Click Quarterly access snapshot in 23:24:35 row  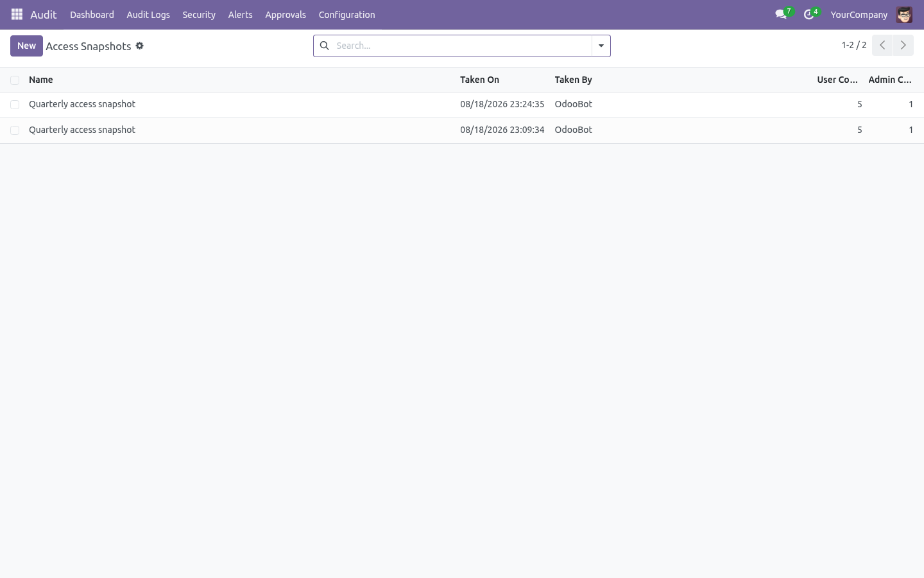(x=82, y=104)
